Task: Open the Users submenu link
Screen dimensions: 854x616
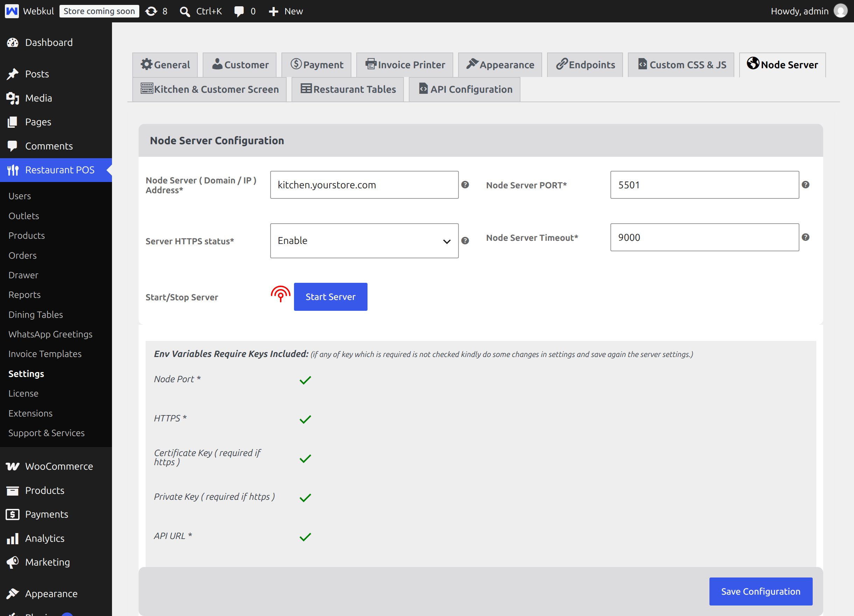Action: pos(20,196)
